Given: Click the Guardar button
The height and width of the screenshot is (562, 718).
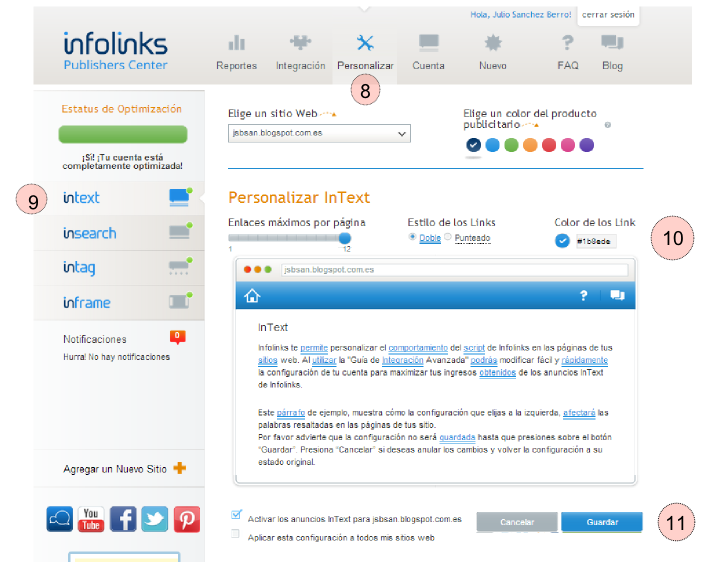Looking at the screenshot, I should pyautogui.click(x=602, y=522).
